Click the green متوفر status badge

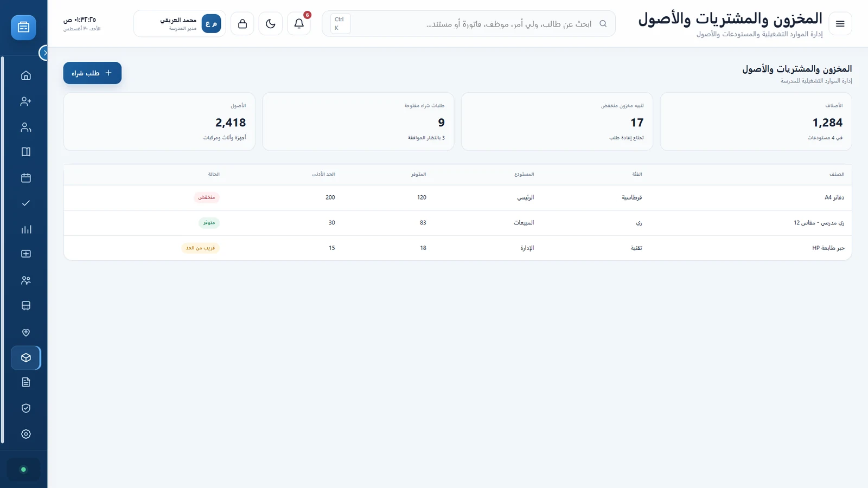coord(209,223)
